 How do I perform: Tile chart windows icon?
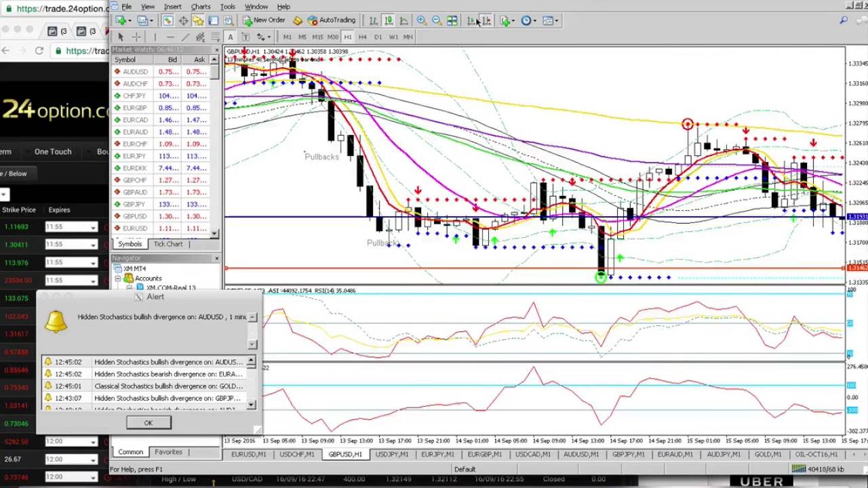click(x=452, y=20)
